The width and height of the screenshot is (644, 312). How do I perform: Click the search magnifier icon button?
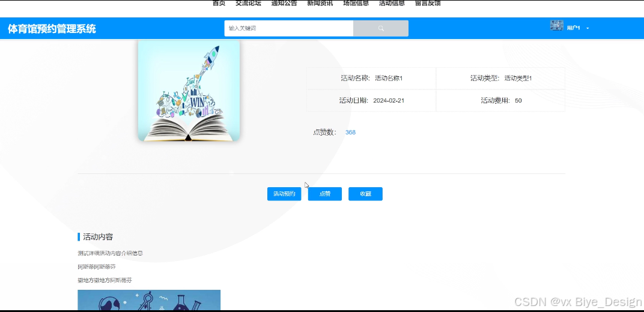coord(381,28)
